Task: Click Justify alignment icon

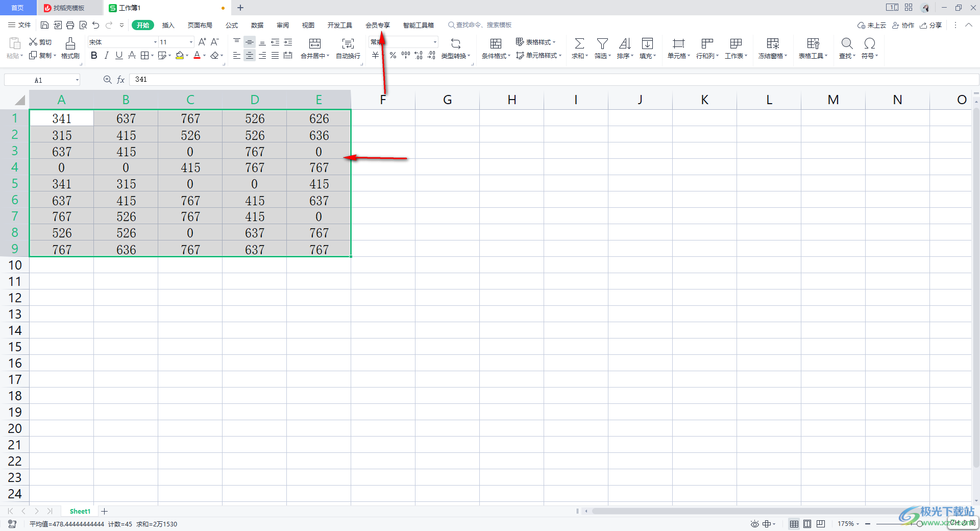Action: point(275,55)
